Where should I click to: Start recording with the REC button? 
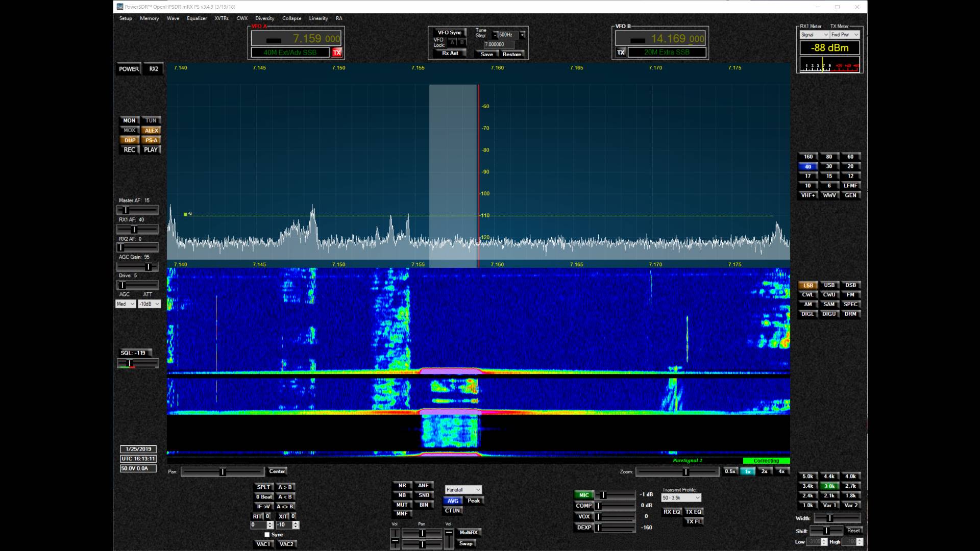[x=130, y=150]
